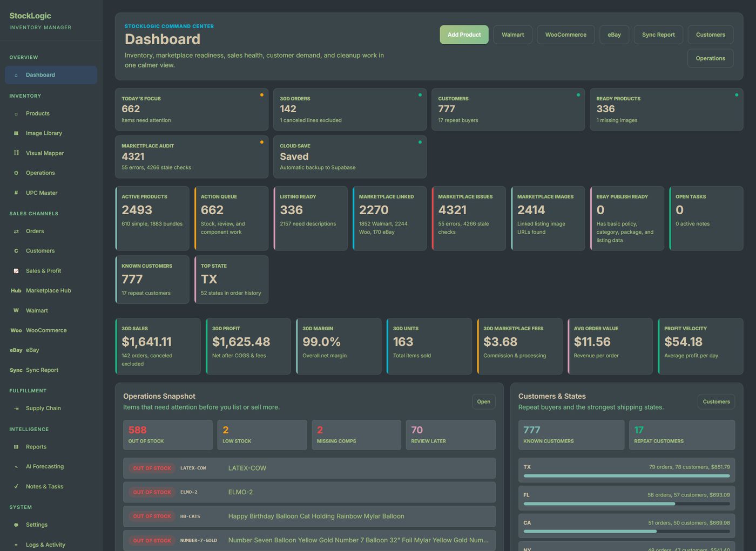The height and width of the screenshot is (551, 756).
Task: Open the Marketplace Audit card
Action: point(192,157)
